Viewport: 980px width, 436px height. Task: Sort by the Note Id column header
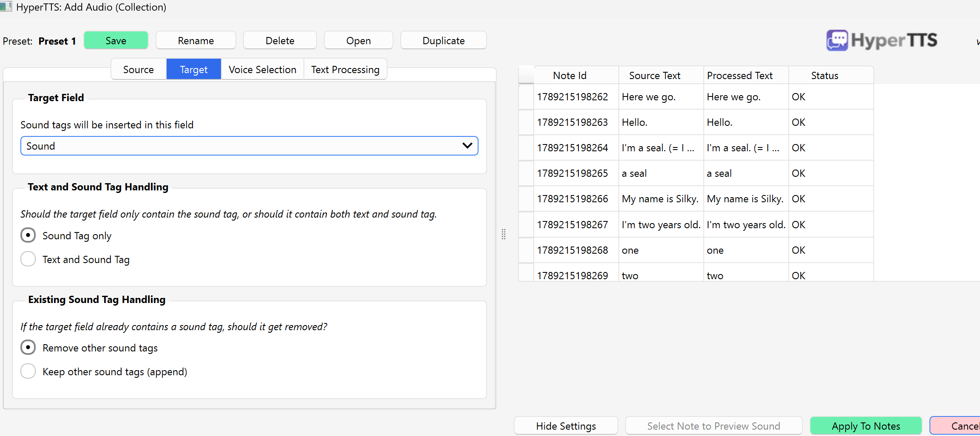tap(576, 75)
